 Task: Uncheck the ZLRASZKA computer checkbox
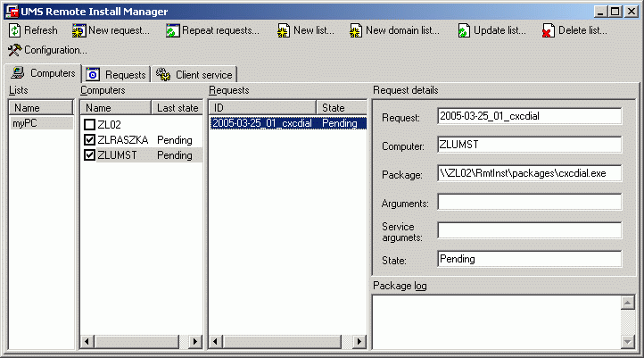(89, 140)
